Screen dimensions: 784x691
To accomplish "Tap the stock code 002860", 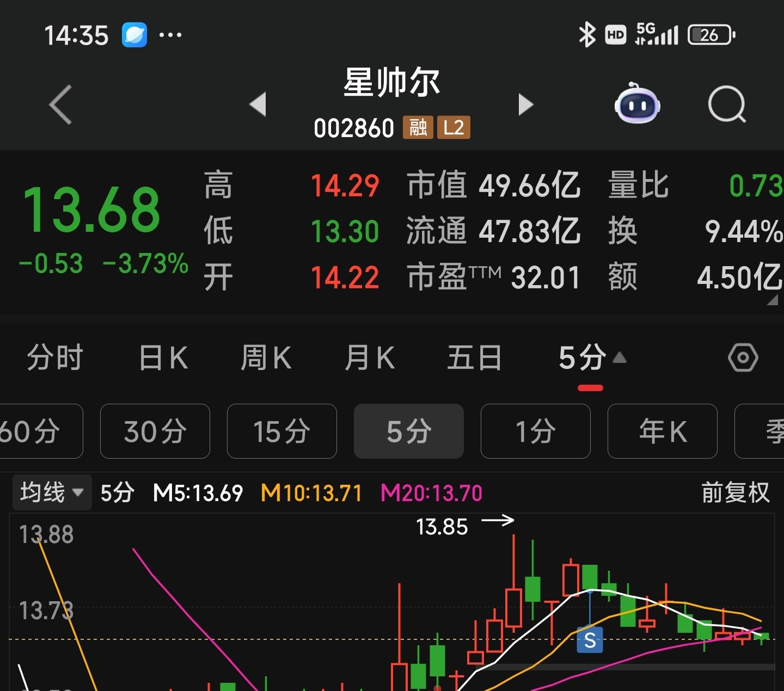I will click(x=353, y=128).
